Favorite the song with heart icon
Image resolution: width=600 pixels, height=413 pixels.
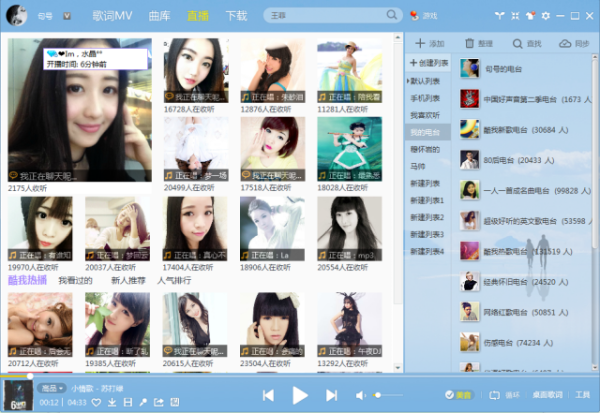tap(96, 402)
